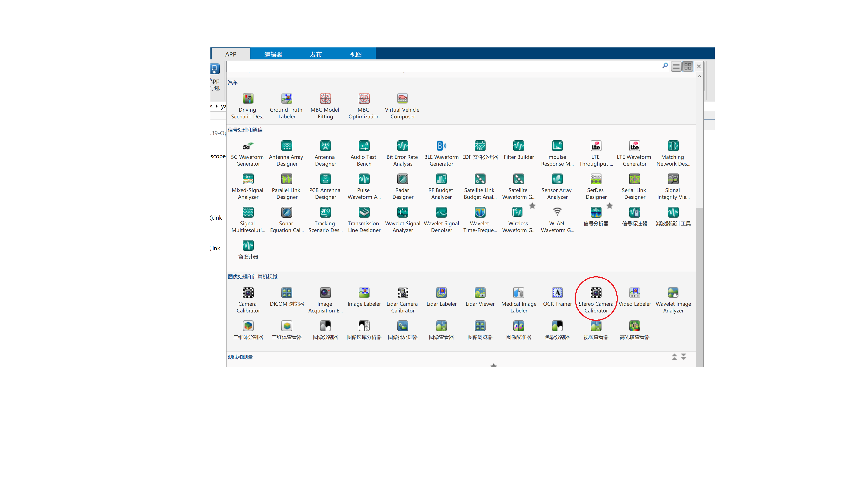Collapse the 汽车 category section
Screen dimensions: 868x488
coord(233,82)
